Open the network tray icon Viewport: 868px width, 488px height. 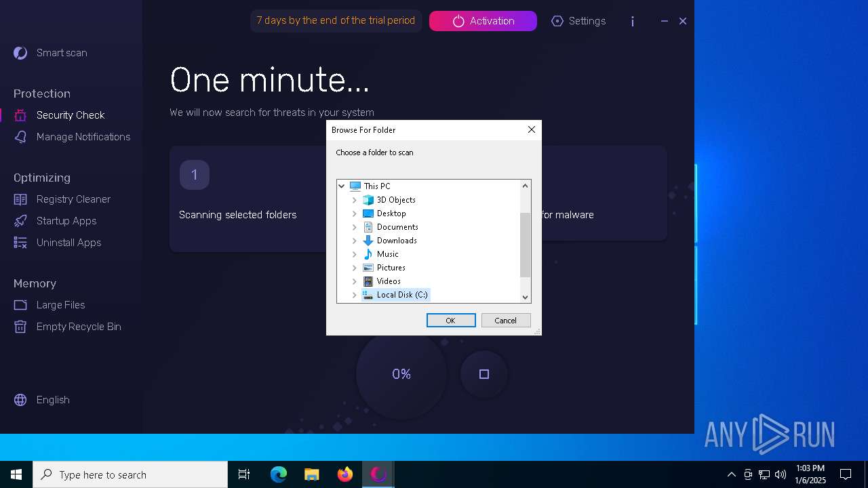[x=764, y=474]
